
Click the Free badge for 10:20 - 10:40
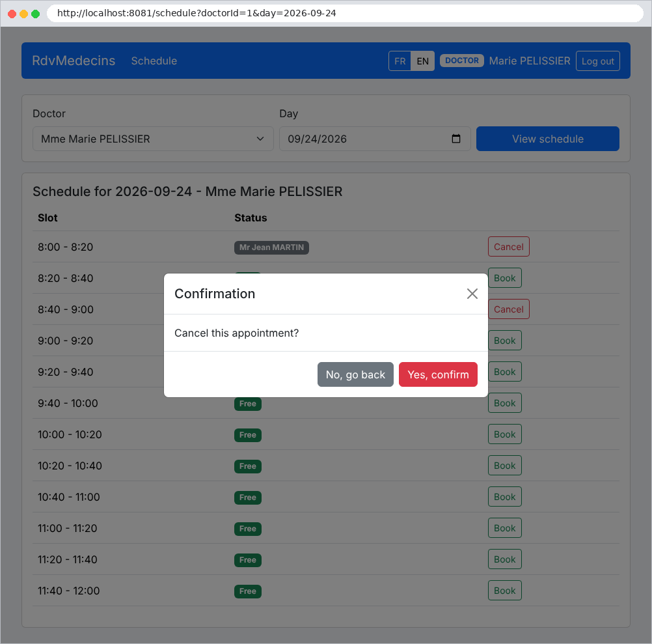247,466
